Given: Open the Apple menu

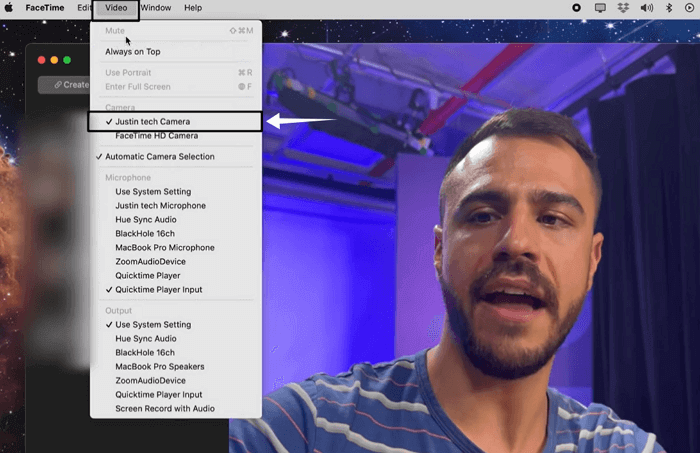Looking at the screenshot, I should pos(8,8).
